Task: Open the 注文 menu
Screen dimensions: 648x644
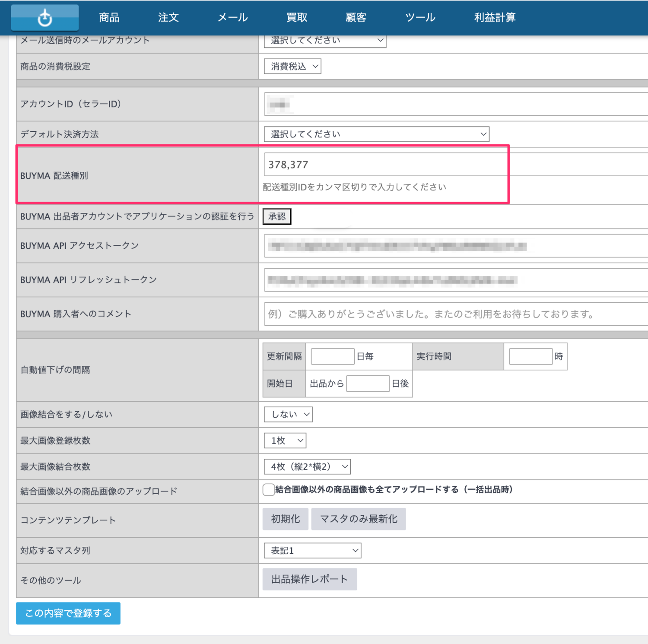Action: coord(168,18)
